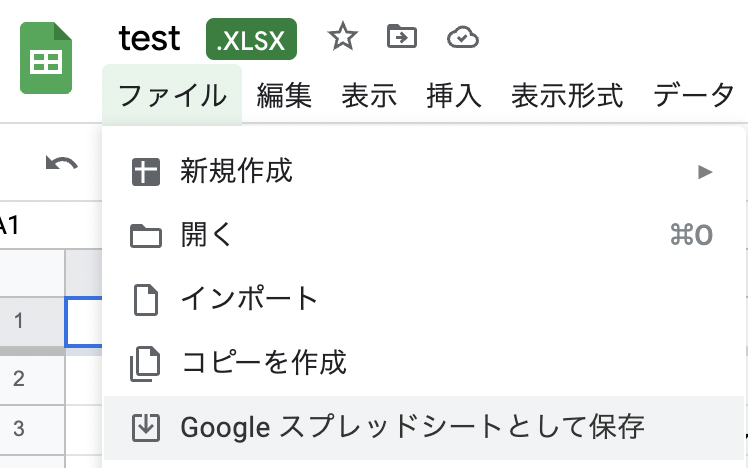Screen dimensions: 748x468
Task: Open the 表示形式 menu
Action: (x=567, y=95)
